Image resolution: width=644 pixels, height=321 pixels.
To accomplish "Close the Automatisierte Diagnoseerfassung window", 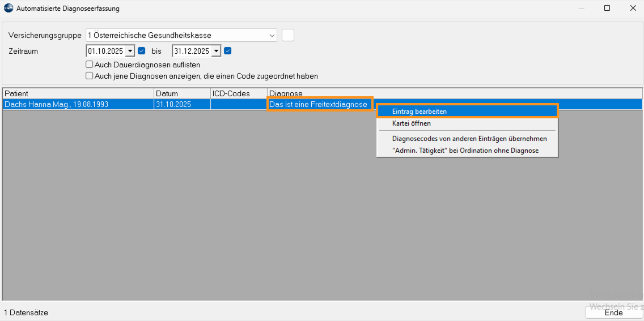I will coord(633,8).
